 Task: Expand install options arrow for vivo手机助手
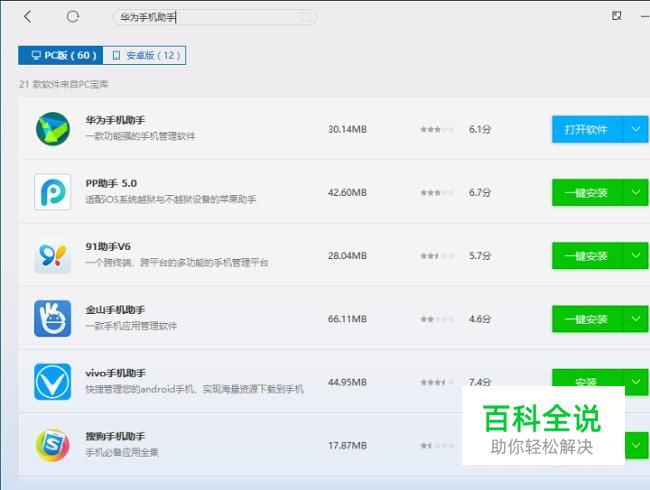[636, 382]
